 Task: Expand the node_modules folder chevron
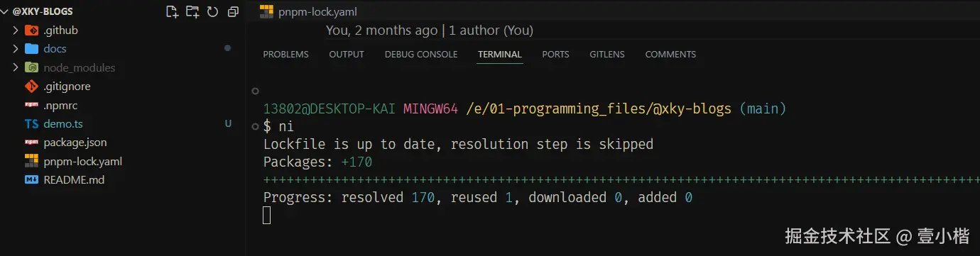click(x=16, y=68)
